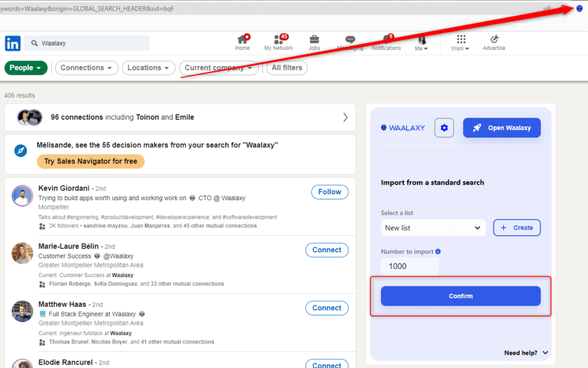
Task: Select the Jobs briefcase icon
Action: (314, 41)
